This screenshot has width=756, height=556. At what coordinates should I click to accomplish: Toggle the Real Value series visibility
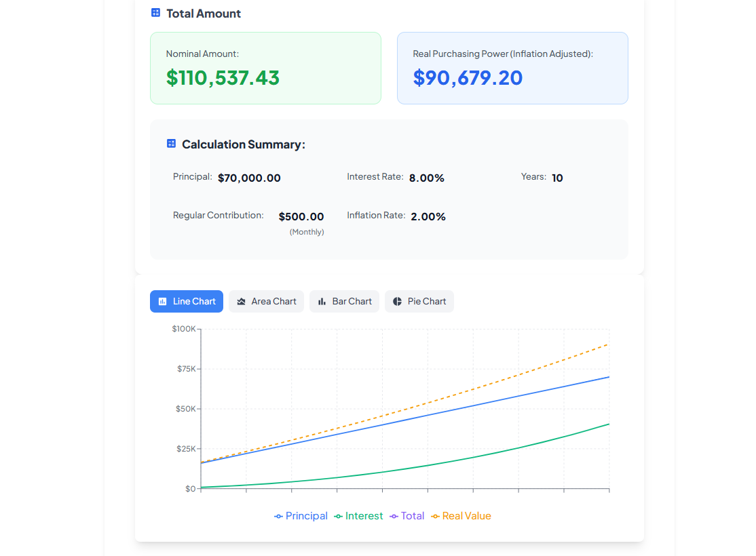tap(461, 515)
